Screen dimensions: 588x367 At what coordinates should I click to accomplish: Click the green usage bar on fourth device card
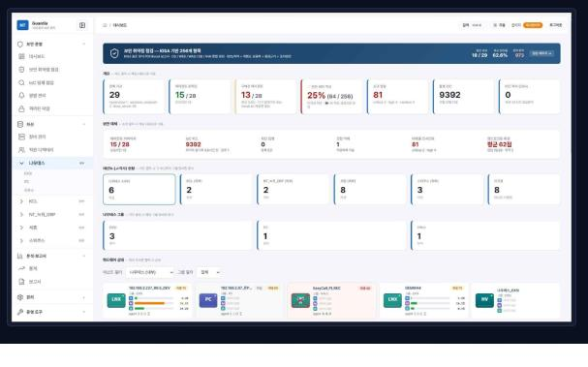pos(414,303)
